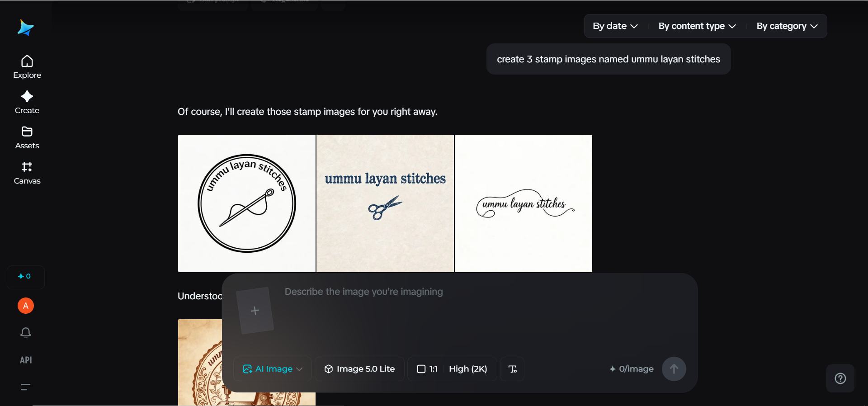
Task: Expand the By content type filter
Action: pyautogui.click(x=697, y=26)
